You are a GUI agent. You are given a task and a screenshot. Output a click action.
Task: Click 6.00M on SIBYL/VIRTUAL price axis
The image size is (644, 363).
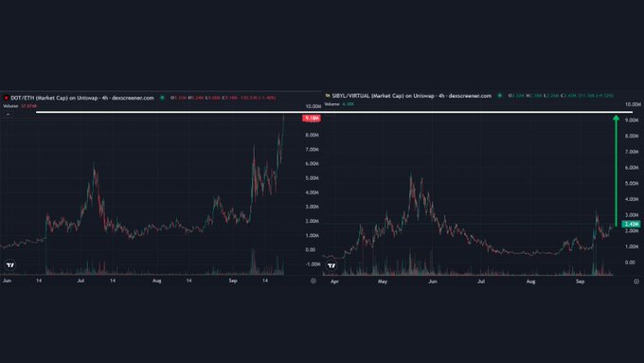point(632,168)
